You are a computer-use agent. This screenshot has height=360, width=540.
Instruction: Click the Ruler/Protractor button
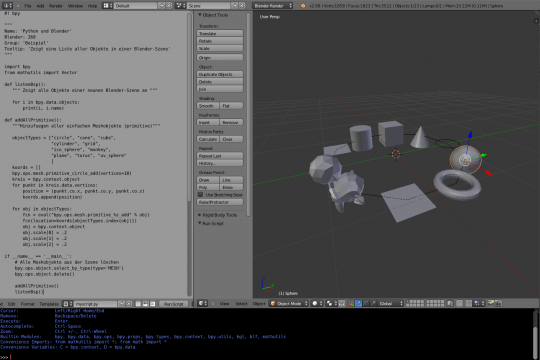click(x=220, y=202)
